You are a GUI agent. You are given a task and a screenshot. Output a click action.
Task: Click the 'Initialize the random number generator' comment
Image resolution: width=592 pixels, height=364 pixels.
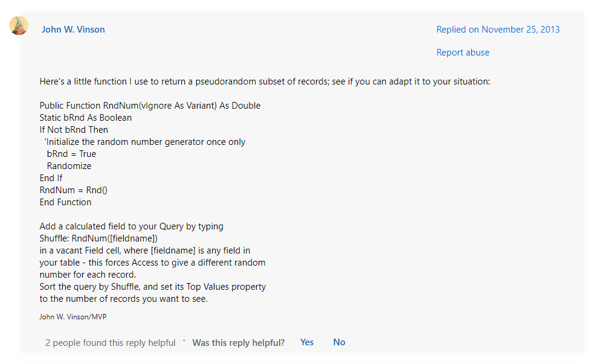144,142
